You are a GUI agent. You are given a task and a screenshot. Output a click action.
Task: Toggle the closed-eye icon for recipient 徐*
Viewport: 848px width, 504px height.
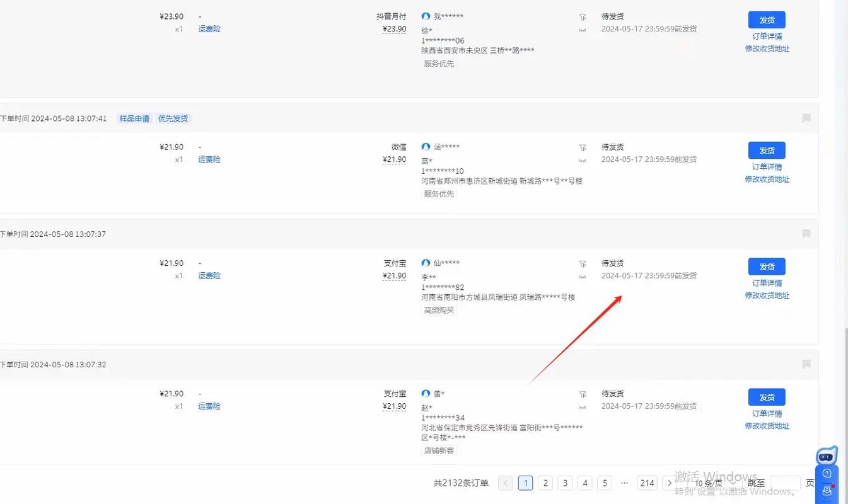[583, 30]
